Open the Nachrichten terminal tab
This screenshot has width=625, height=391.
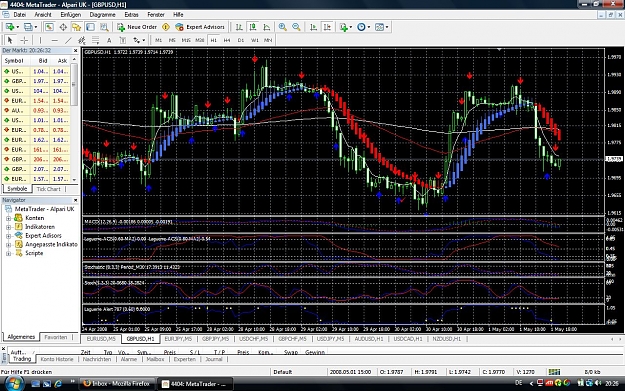pos(97,359)
